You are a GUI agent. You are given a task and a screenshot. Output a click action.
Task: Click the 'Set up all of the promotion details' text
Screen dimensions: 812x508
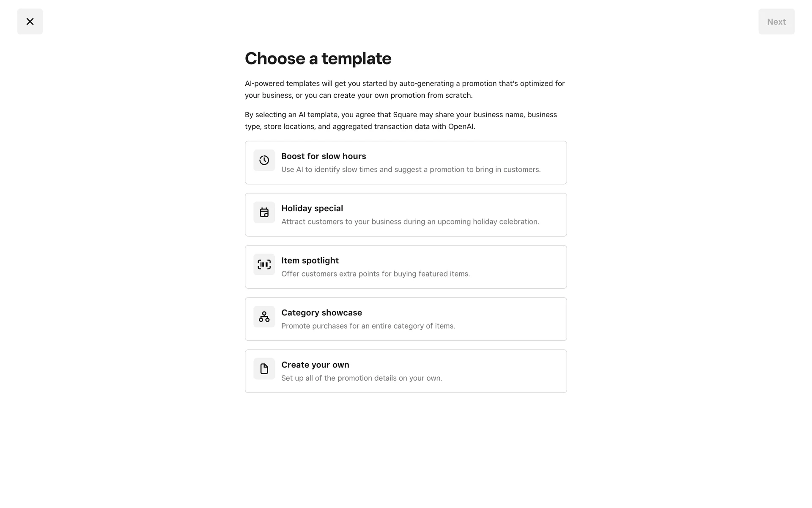[362, 378]
